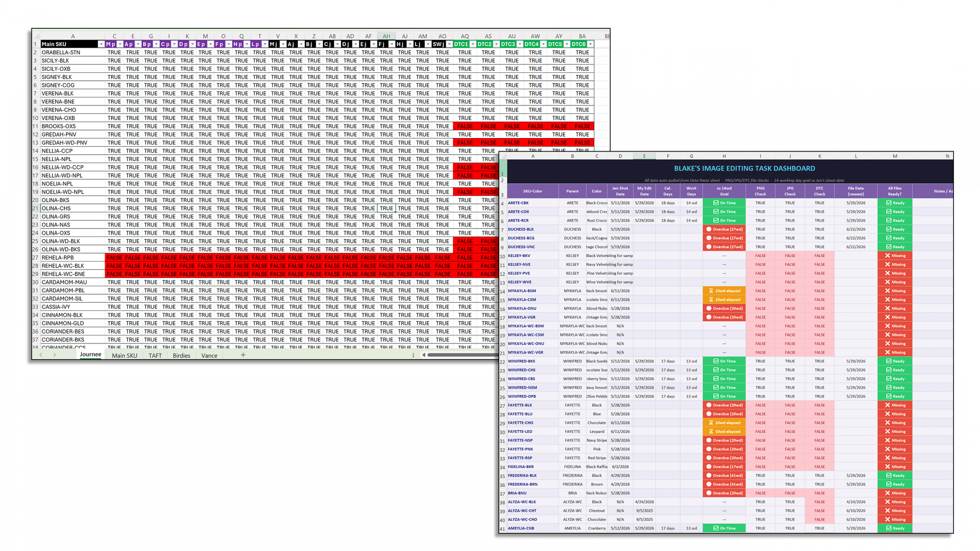This screenshot has height=551, width=980.
Task: Click the horizontal scrollbar left arrow
Action: [424, 355]
